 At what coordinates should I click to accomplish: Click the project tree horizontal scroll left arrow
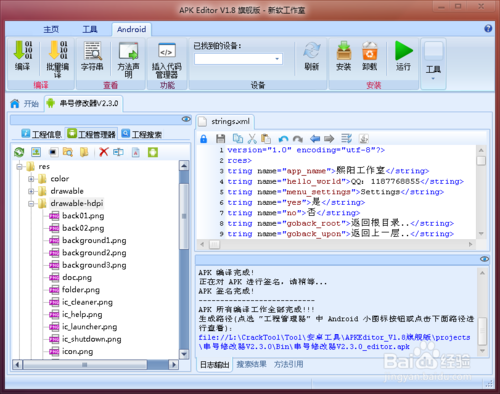17,365
